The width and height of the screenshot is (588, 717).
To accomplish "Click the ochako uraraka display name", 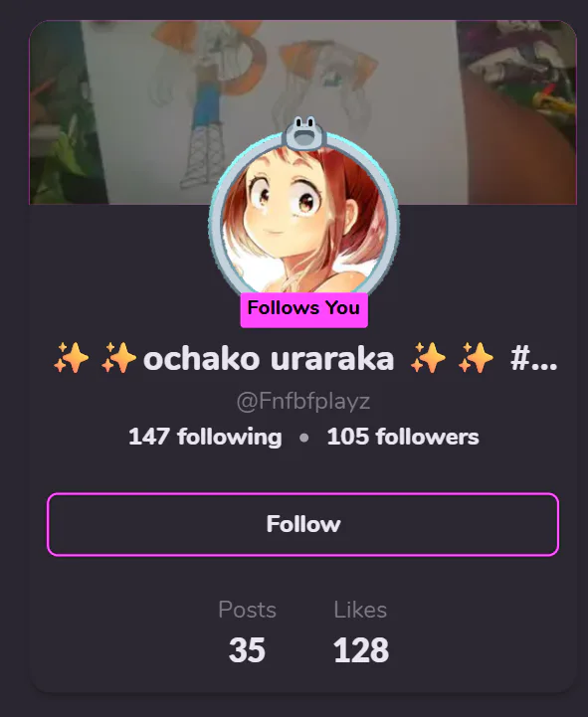I will [x=269, y=358].
